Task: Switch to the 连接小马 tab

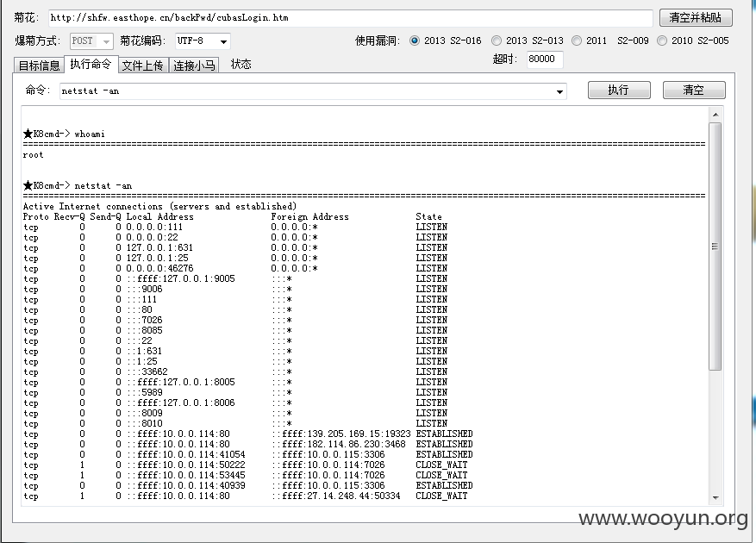Action: [194, 66]
